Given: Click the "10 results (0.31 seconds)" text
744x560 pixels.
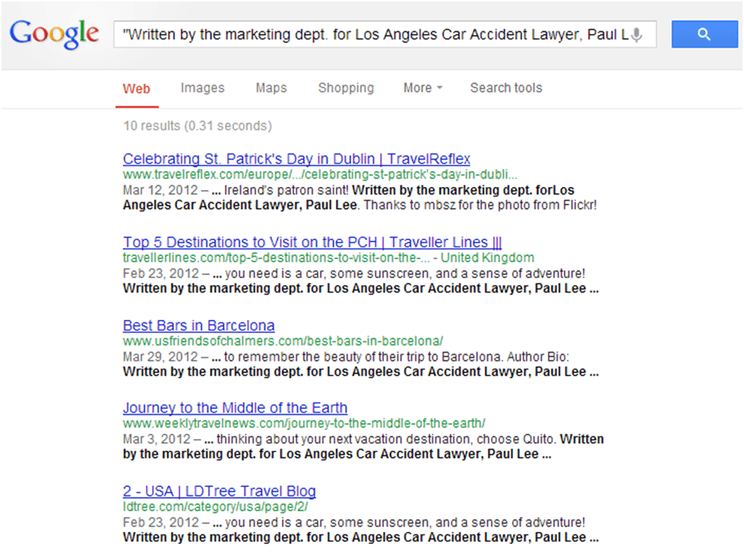Looking at the screenshot, I should 198,126.
